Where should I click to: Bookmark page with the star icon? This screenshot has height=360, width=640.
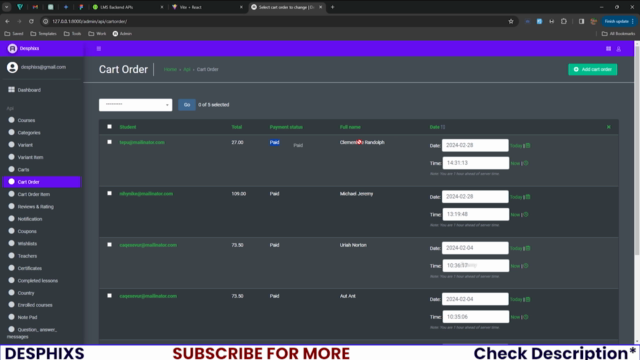pyautogui.click(x=511, y=21)
